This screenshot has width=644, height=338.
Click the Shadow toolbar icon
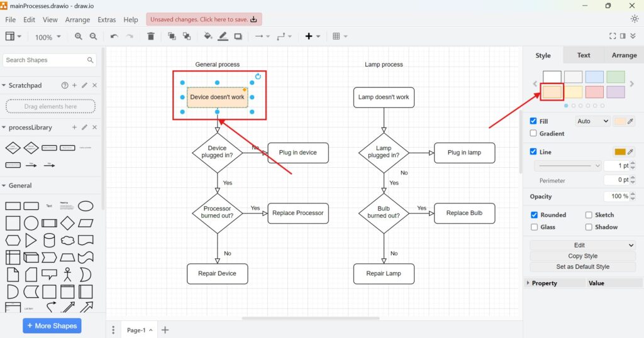coord(238,36)
